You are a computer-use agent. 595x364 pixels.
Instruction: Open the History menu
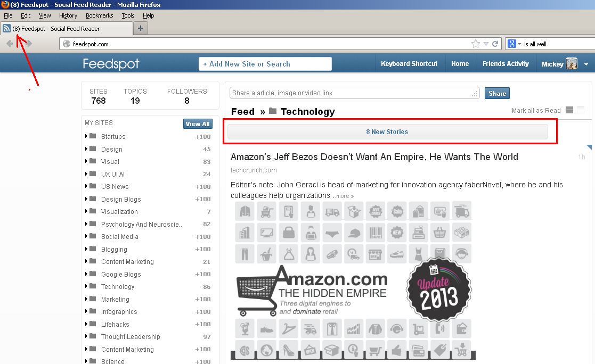(68, 15)
